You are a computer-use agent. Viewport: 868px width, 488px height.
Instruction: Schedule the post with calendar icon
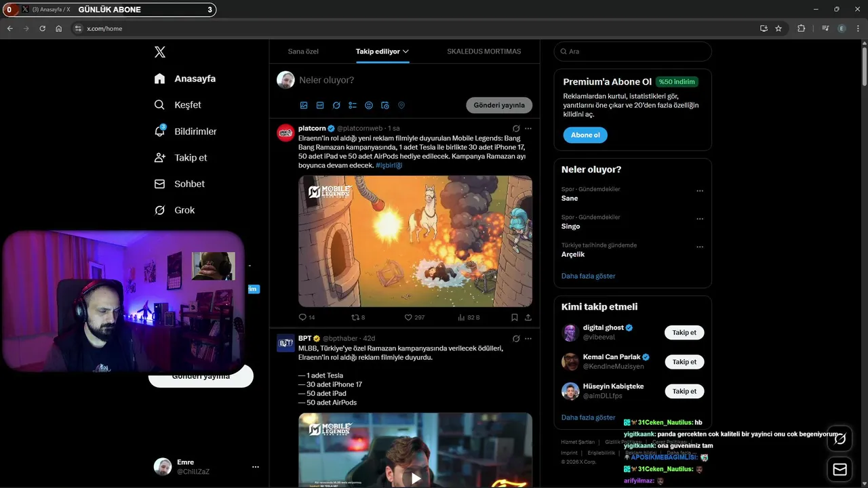pyautogui.click(x=385, y=106)
